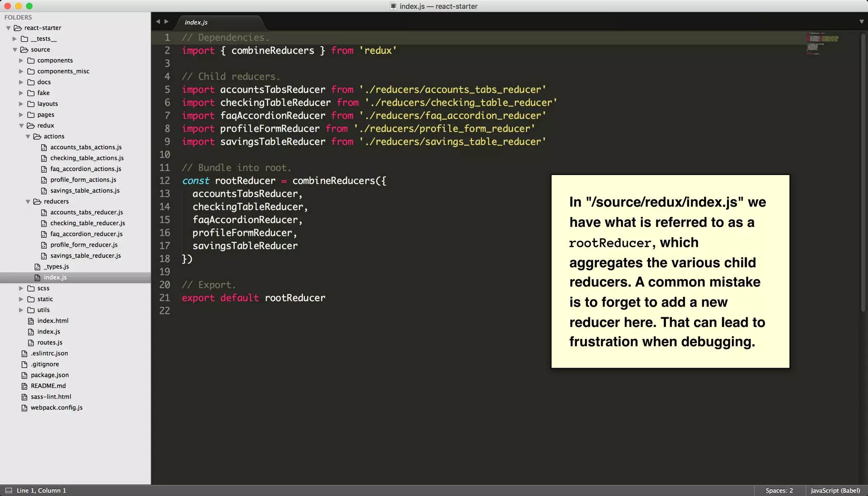Click the accounts_tabs_reducer.js file icon
Viewport: 868px width, 496px height.
point(44,213)
